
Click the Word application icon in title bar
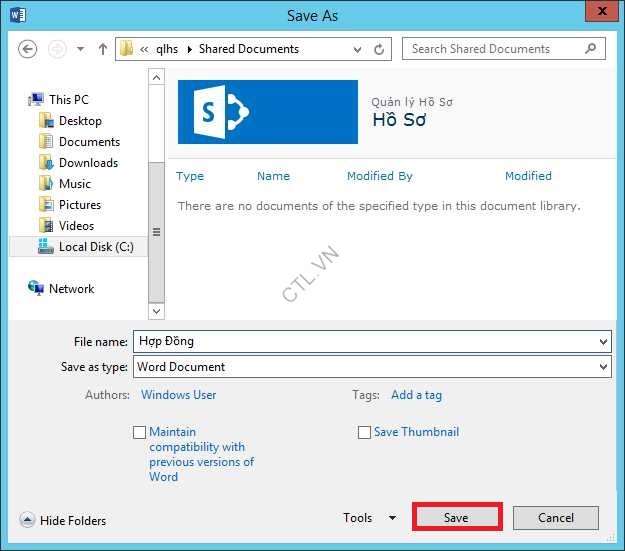18,16
